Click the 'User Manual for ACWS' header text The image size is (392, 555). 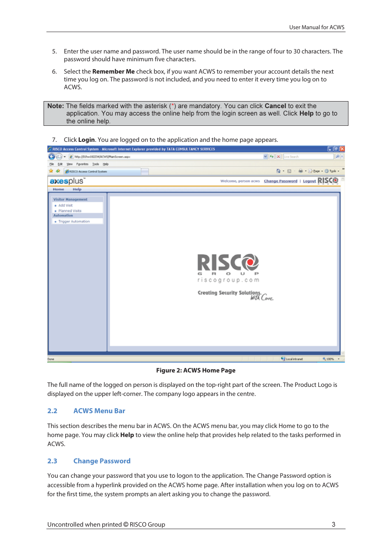point(317,27)
